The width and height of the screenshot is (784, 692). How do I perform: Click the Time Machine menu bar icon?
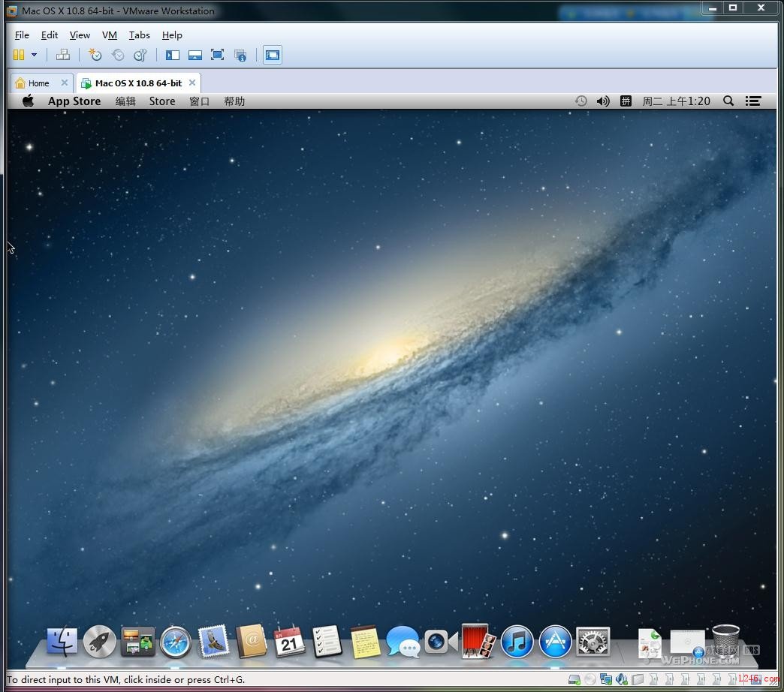[x=580, y=101]
